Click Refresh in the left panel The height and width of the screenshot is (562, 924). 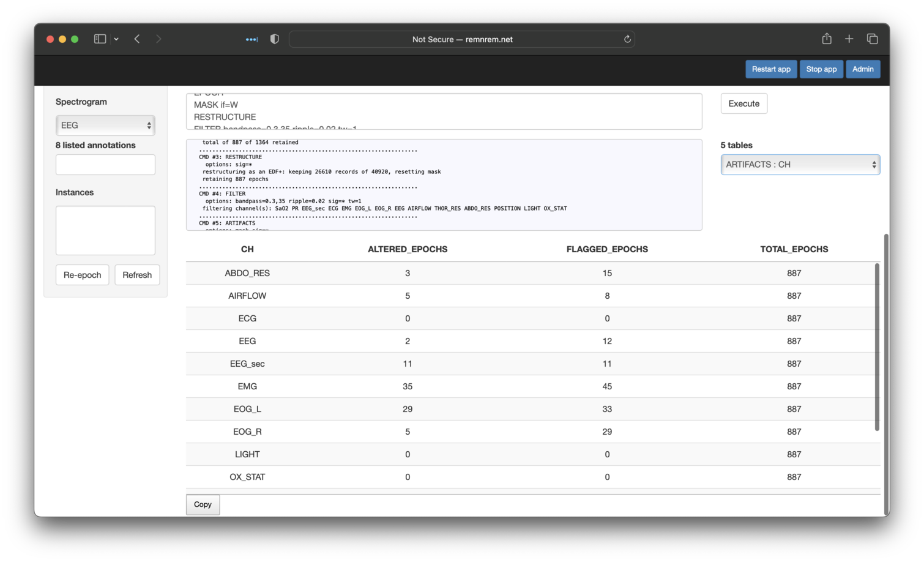point(137,275)
